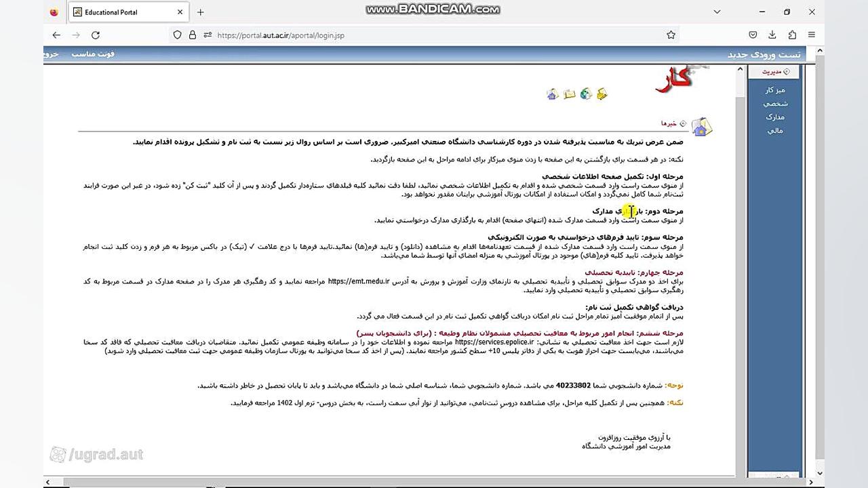Open the Firefox View icon
Screen dimensions: 868x488
click(x=54, y=12)
